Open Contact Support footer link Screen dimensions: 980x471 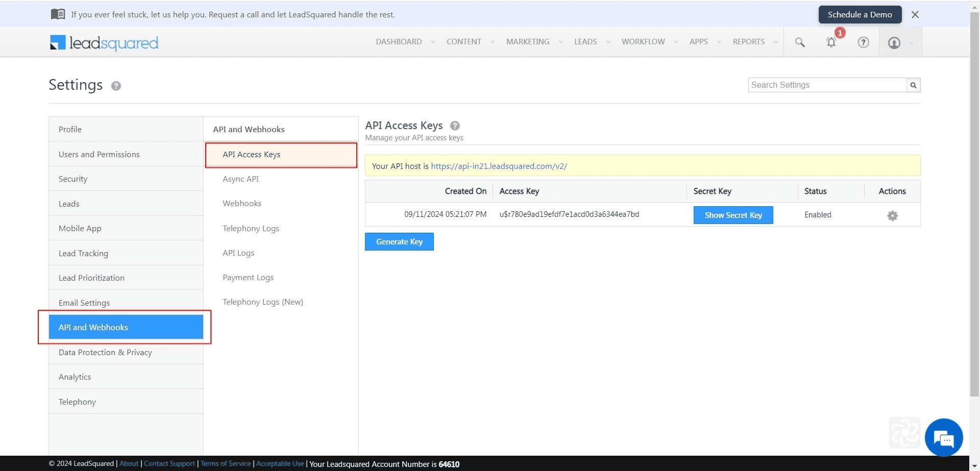tap(169, 464)
